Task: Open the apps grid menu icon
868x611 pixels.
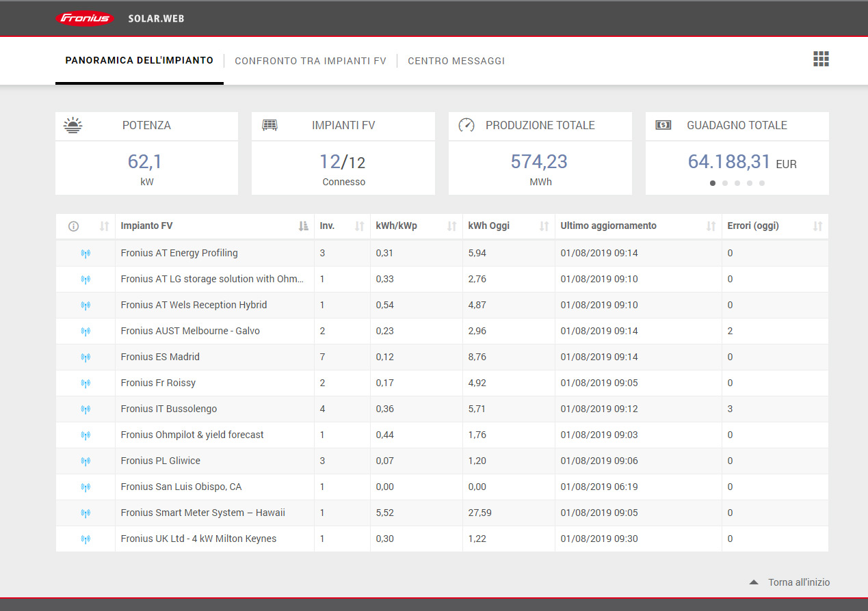Action: pos(821,59)
